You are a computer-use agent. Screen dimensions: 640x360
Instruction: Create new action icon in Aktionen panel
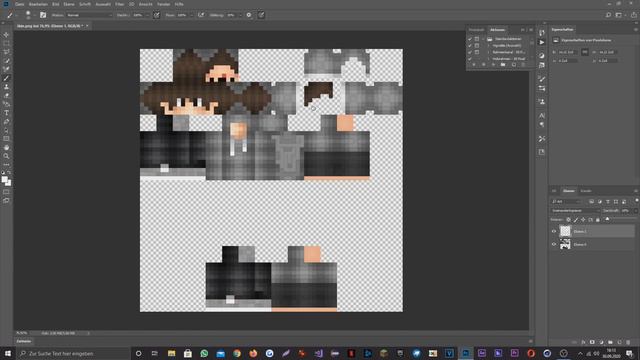(x=513, y=64)
